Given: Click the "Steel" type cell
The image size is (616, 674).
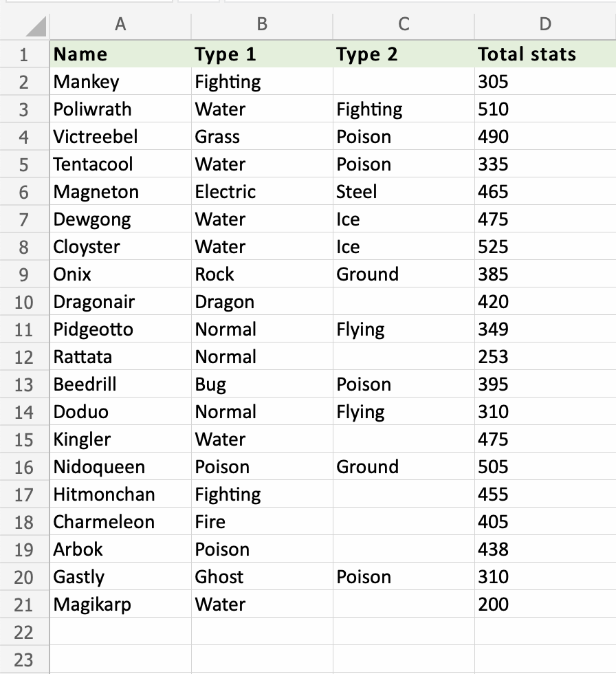Looking at the screenshot, I should click(x=404, y=192).
